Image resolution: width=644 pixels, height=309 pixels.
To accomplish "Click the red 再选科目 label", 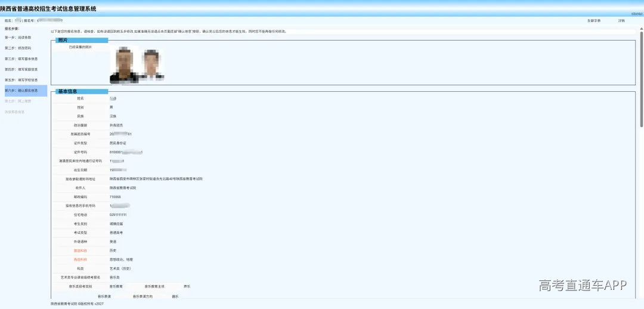I will (80, 259).
